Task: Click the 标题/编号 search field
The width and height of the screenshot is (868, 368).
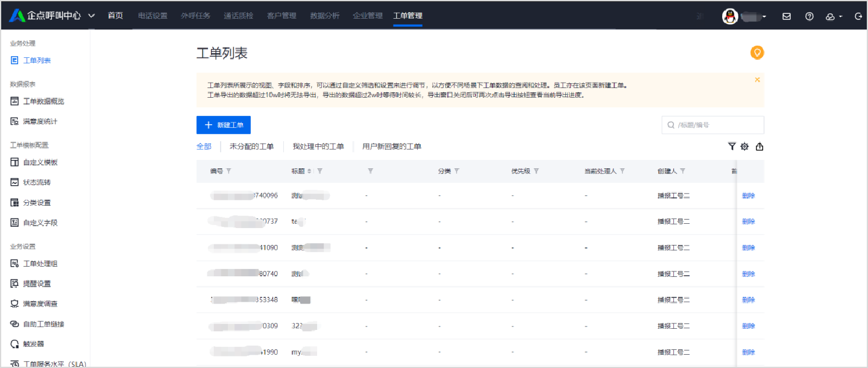Action: point(717,125)
